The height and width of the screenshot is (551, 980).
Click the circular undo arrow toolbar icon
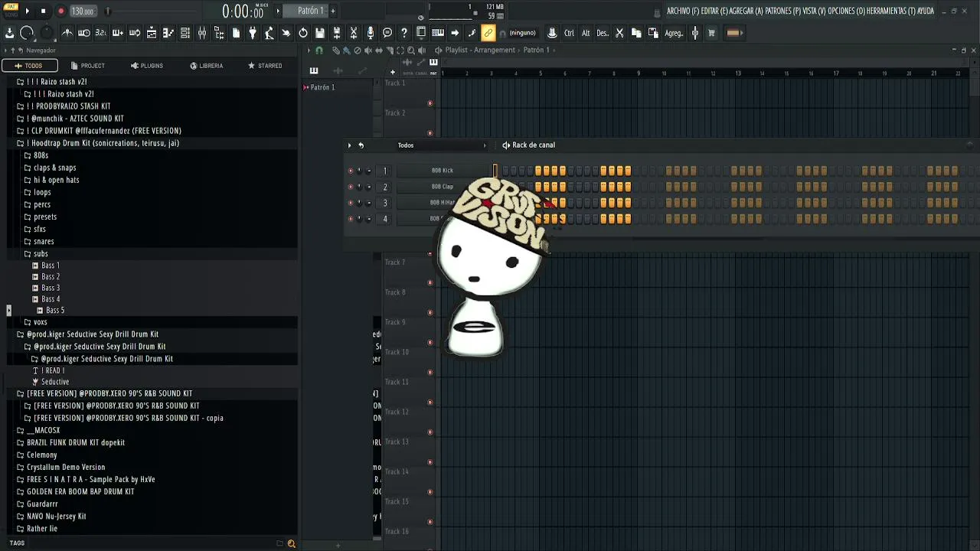tap(303, 33)
